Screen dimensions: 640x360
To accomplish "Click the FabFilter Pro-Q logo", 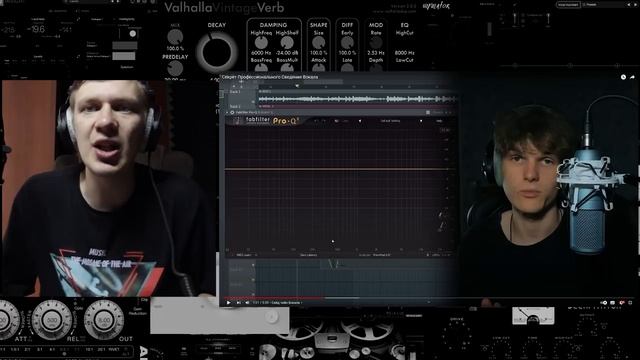I will pos(272,121).
